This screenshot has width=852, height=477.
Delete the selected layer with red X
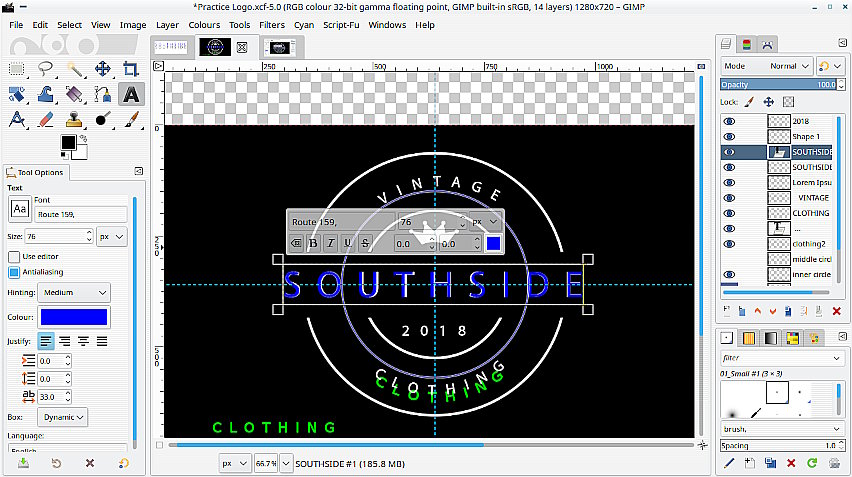(x=836, y=311)
